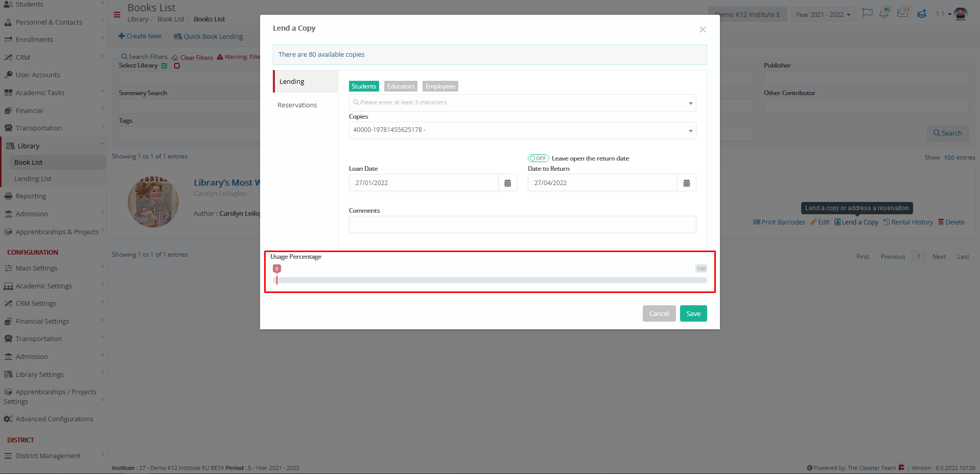
Task: Click the User Accounts key icon
Action: [8, 75]
